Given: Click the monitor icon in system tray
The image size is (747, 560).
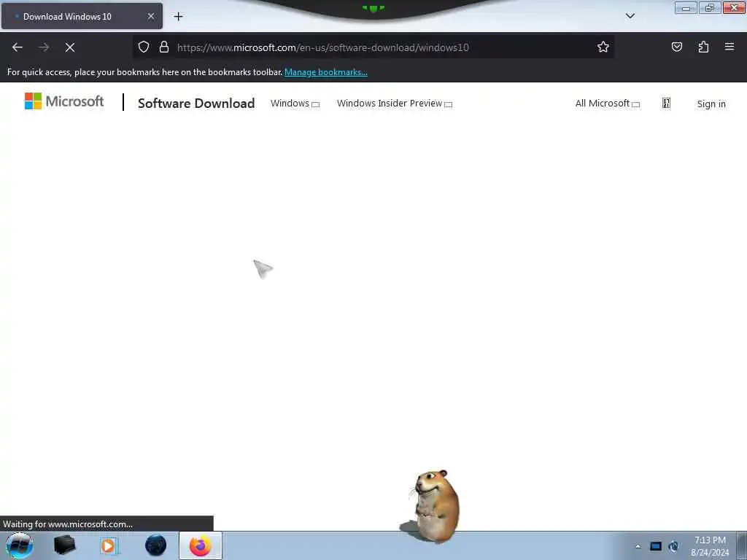Looking at the screenshot, I should click(x=656, y=546).
